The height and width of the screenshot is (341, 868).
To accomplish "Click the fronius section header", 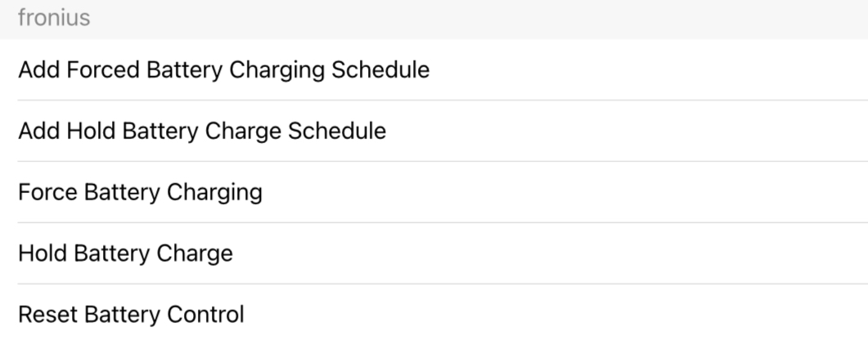I will point(54,18).
